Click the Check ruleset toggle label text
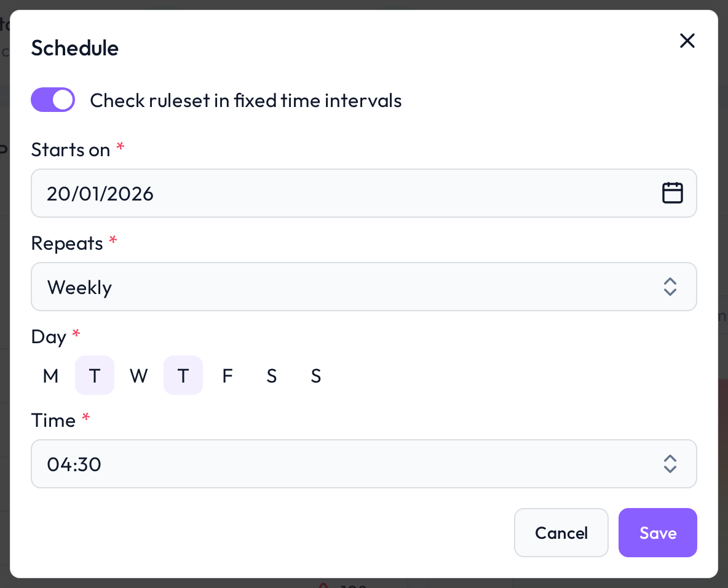 pyautogui.click(x=245, y=100)
